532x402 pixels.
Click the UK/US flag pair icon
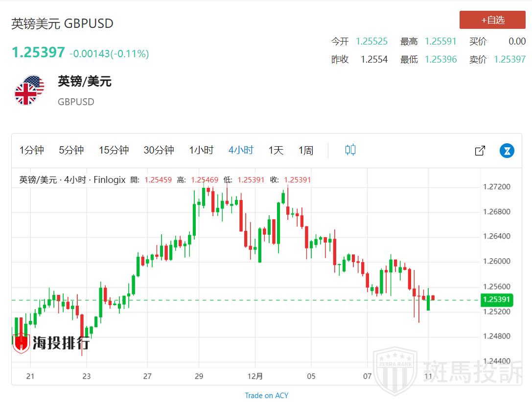pos(29,90)
